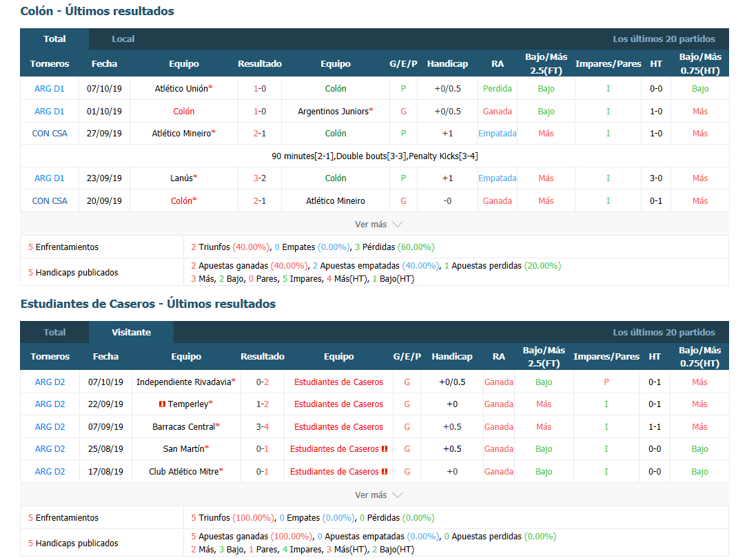Open ARG D2 link for Barracas Central match
This screenshot has width=747, height=560.
click(x=50, y=426)
